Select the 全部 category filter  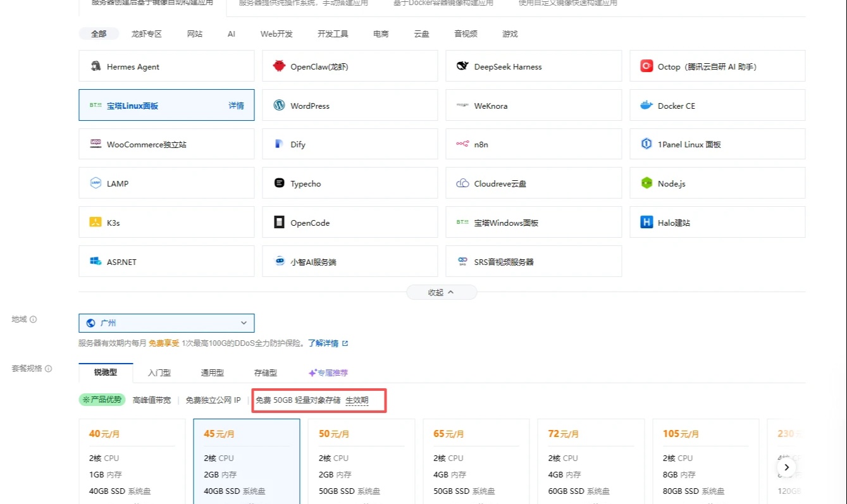point(99,34)
